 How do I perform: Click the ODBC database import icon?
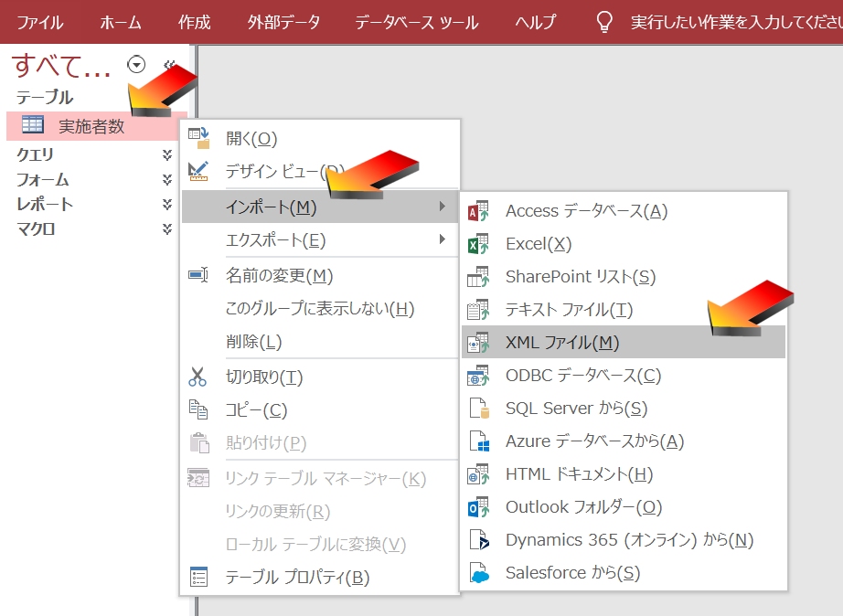(478, 376)
